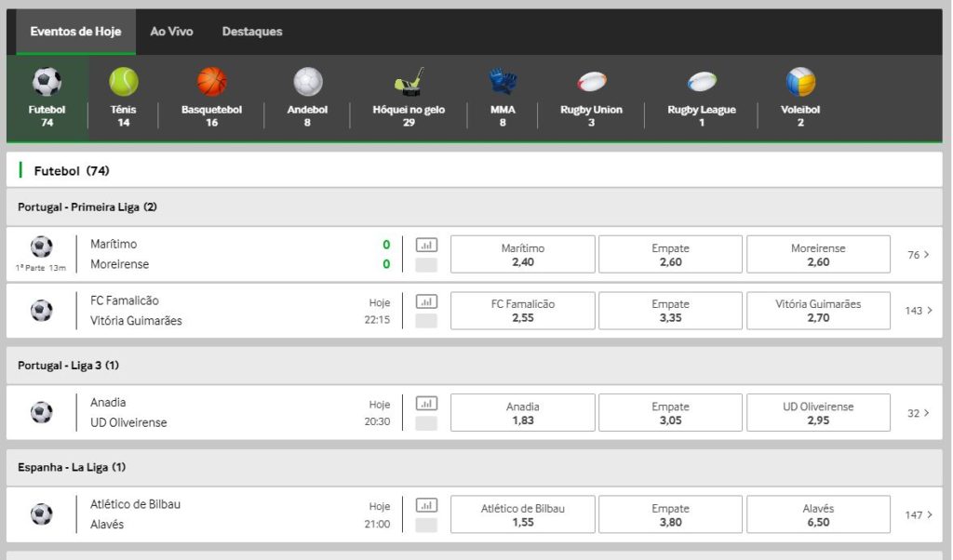
Task: Open Anadia team name in match list
Action: [108, 403]
